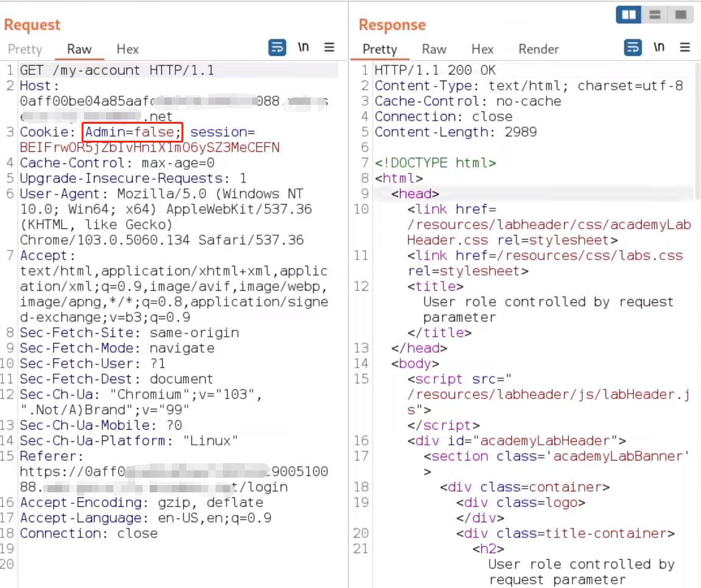Screen dimensions: 701x588
Task: Open the Render tab in Response
Action: (538, 49)
